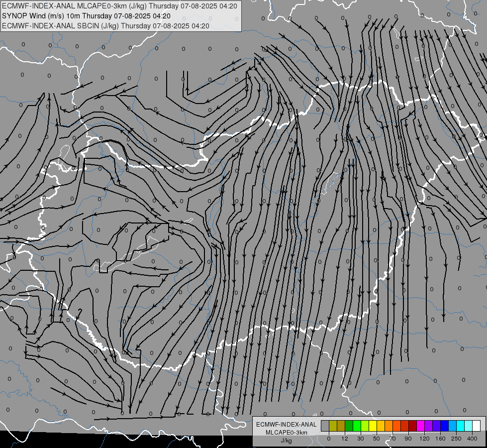Click the J/kg unit label in the legend
This screenshot has height=448, width=487.
pyautogui.click(x=287, y=440)
